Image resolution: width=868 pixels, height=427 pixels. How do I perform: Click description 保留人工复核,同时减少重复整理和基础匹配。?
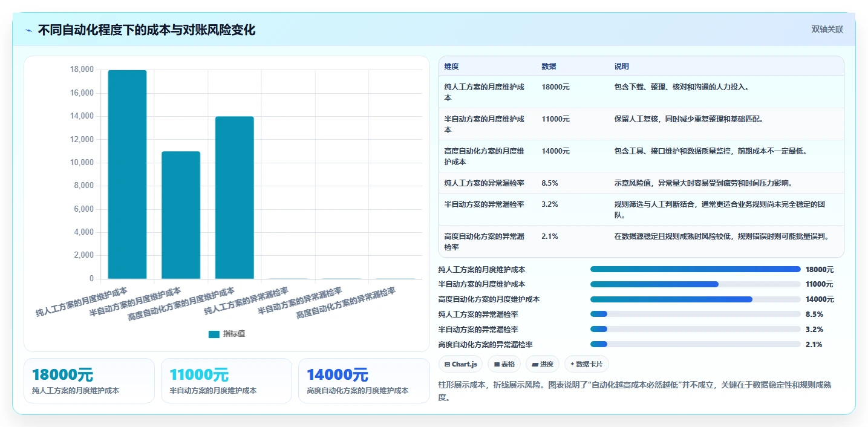coord(689,119)
